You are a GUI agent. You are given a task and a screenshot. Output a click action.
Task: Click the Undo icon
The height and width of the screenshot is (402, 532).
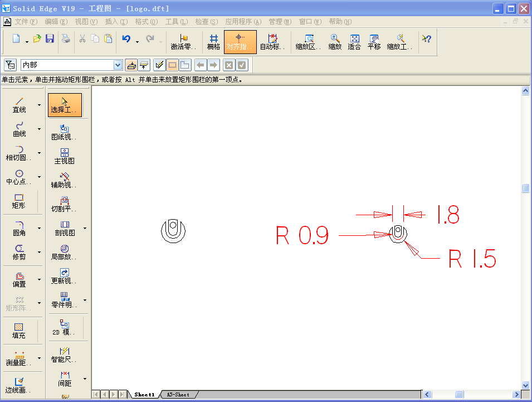(x=126, y=38)
